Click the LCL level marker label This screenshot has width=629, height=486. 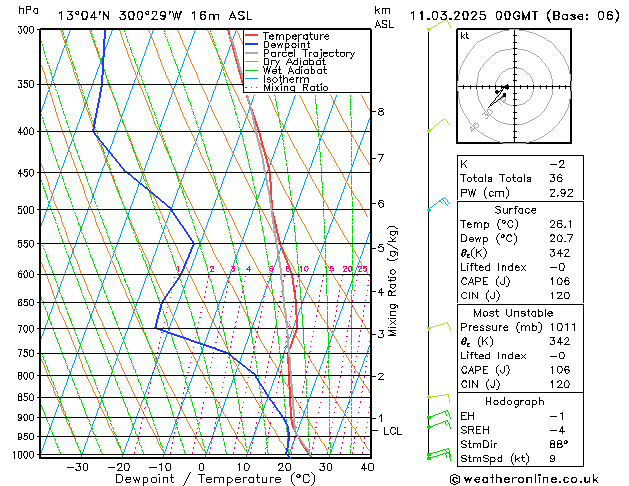coord(392,431)
